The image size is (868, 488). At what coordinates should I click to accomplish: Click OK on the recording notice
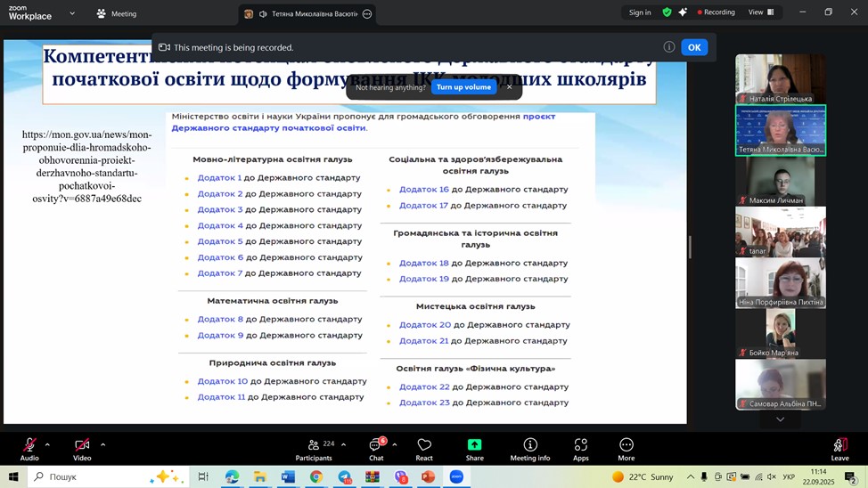click(x=694, y=47)
